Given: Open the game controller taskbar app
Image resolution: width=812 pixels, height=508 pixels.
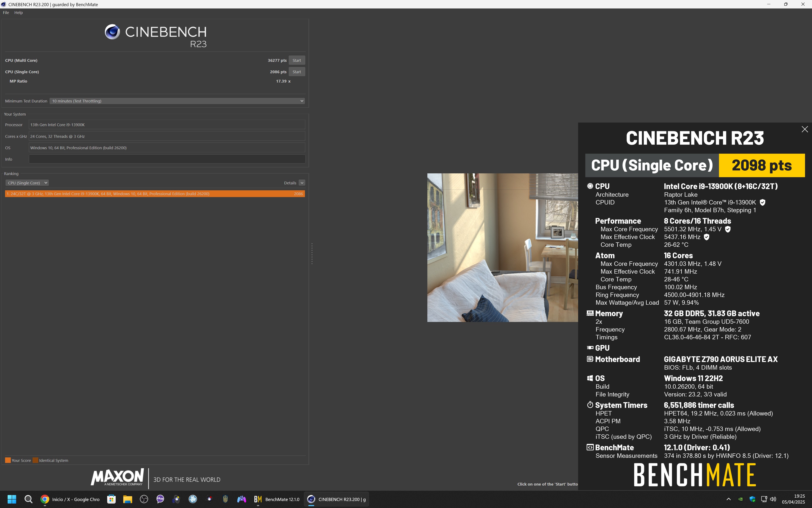Looking at the screenshot, I should point(241,499).
